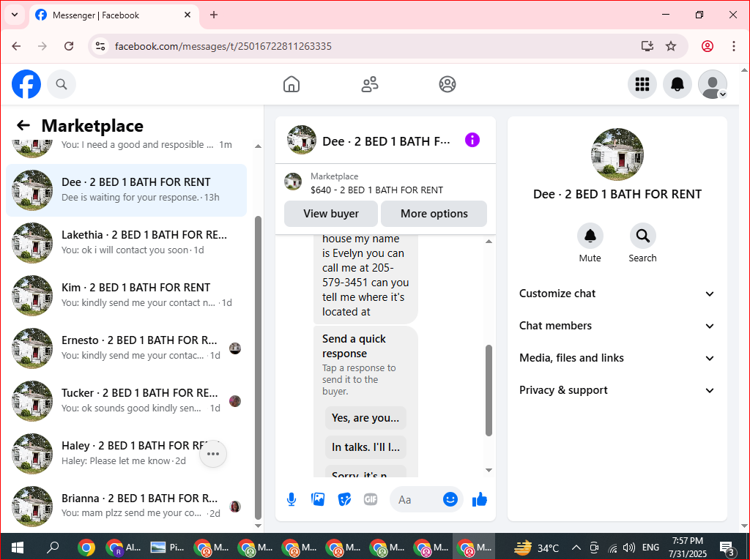
Task: Click More options button
Action: click(x=434, y=214)
